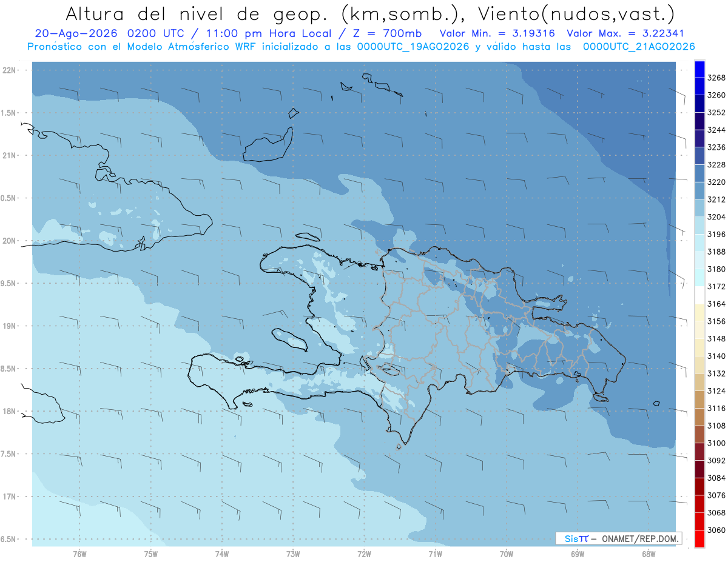Click the '75W' longitude label

(151, 554)
